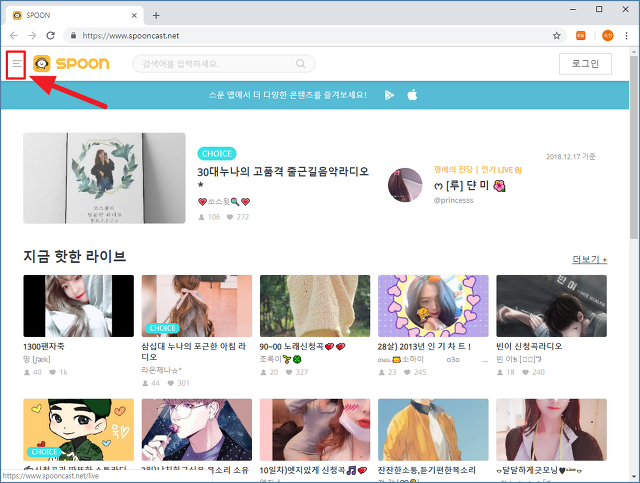Click the SPOON logo
The height and width of the screenshot is (483, 640).
click(71, 63)
